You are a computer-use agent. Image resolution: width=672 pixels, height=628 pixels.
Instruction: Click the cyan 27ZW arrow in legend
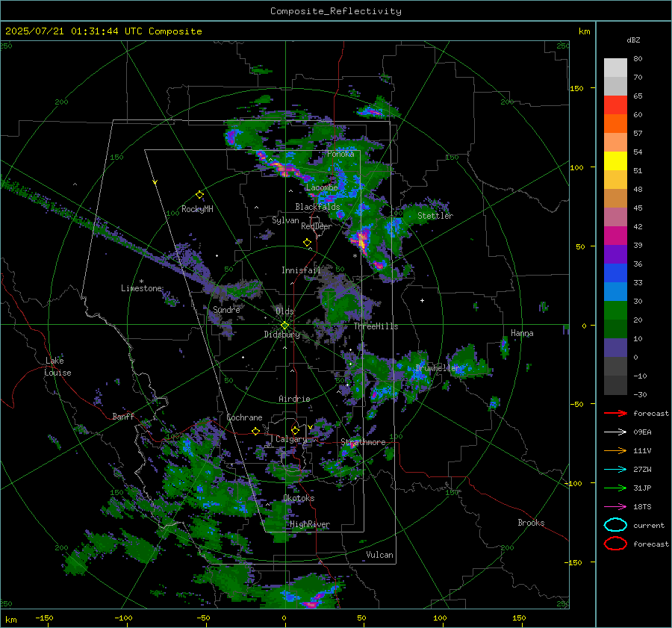(615, 470)
